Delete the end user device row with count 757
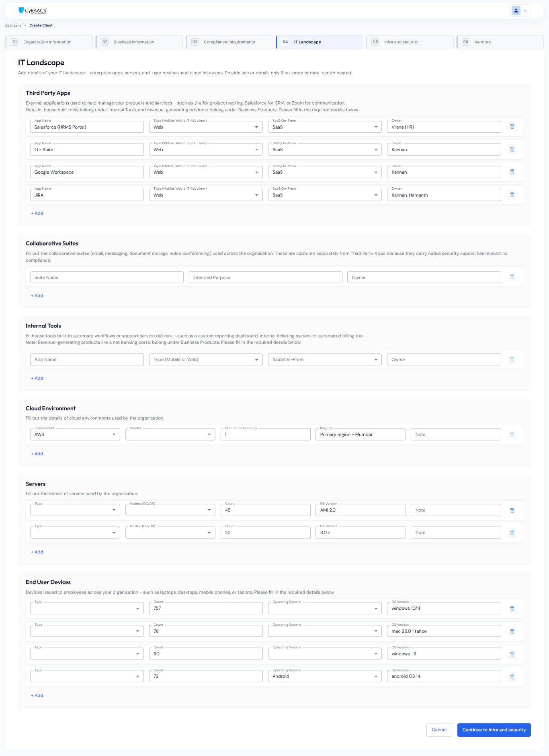549x756 pixels. [512, 608]
